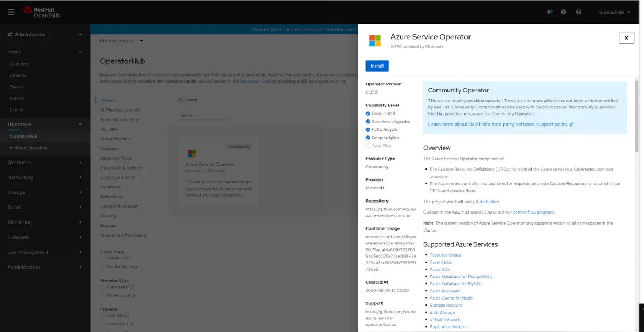This screenshot has width=644, height=332.
Task: Open the Project: default dropdown
Action: point(122,40)
